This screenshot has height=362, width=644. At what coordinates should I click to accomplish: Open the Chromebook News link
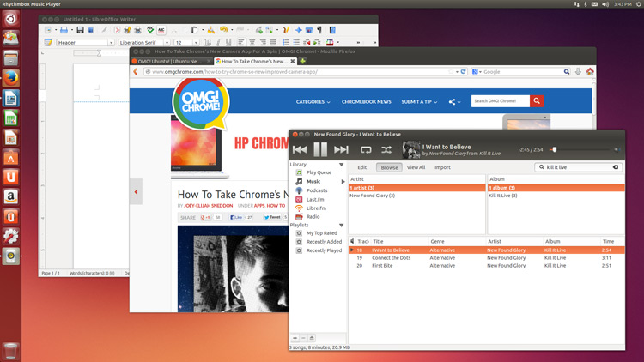click(367, 101)
